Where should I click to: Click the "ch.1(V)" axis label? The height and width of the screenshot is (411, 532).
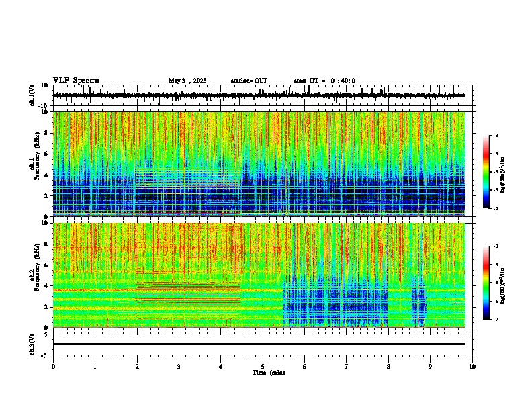point(32,95)
